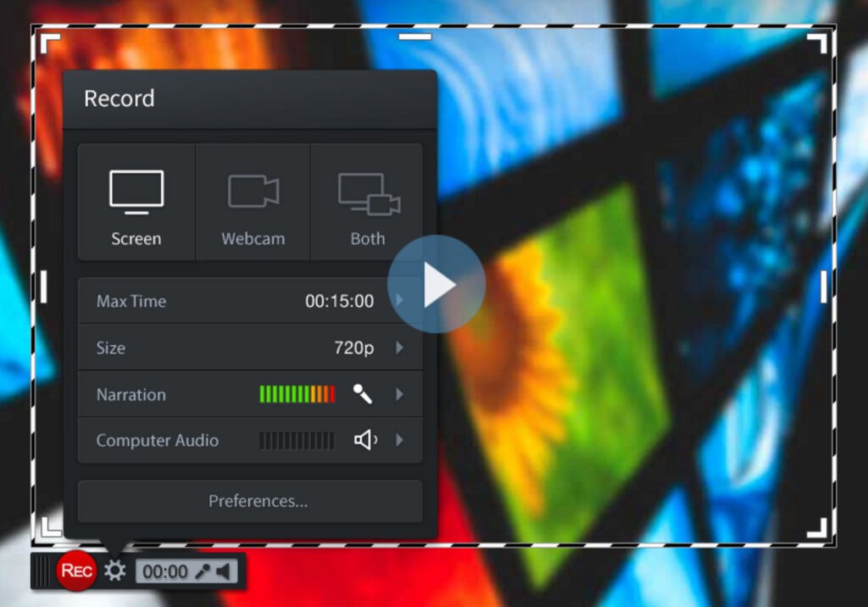This screenshot has width=868, height=607.
Task: Click the large play button overlay
Action: (437, 284)
